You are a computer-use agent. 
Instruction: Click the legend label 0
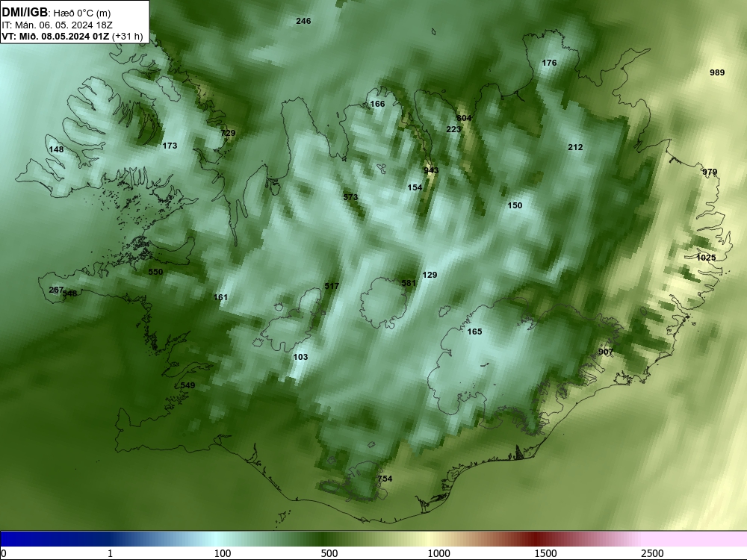[x=4, y=553]
